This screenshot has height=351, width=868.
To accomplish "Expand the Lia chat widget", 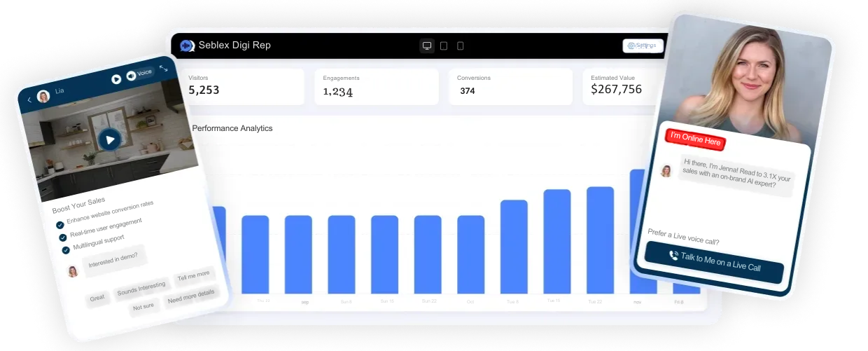I will (x=163, y=68).
